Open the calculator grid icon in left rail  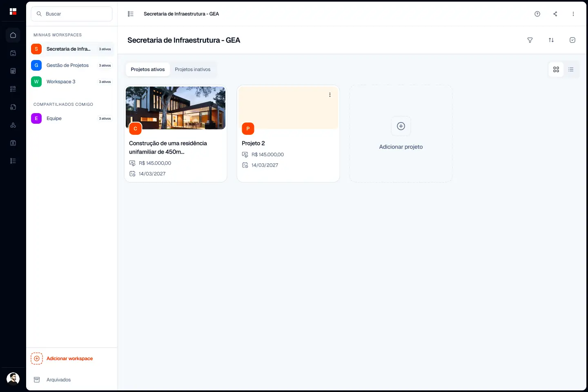(x=13, y=71)
